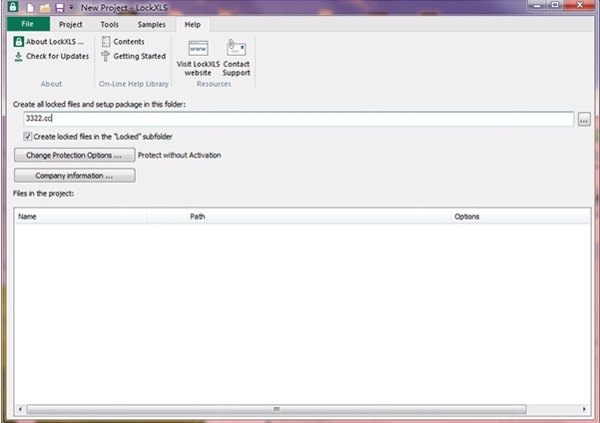Switch to the Samples tab

pyautogui.click(x=152, y=24)
